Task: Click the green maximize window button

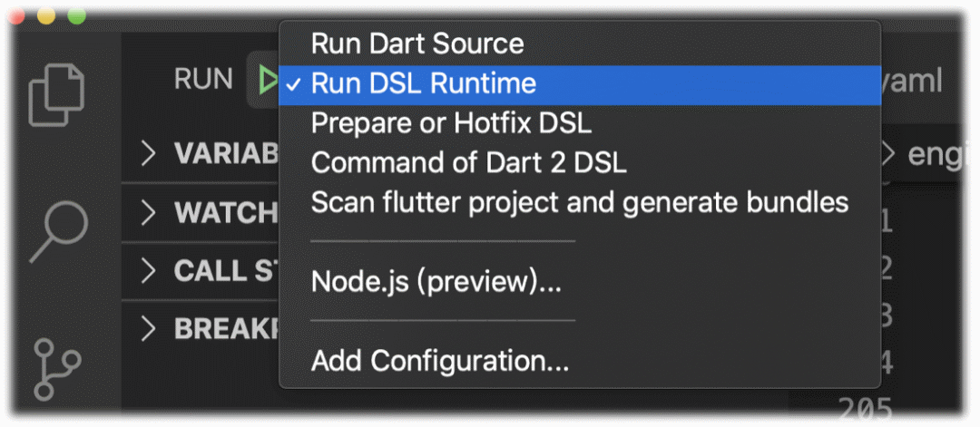Action: pos(77,16)
